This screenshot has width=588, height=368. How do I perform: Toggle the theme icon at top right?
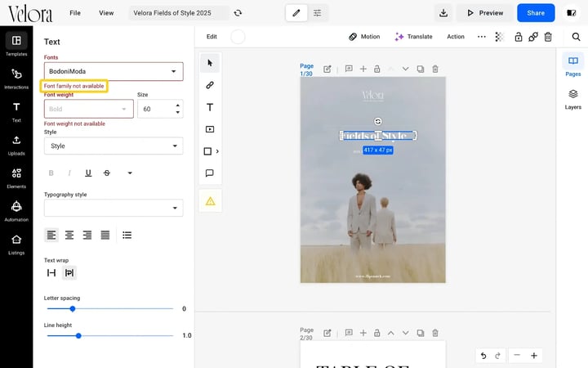571,13
